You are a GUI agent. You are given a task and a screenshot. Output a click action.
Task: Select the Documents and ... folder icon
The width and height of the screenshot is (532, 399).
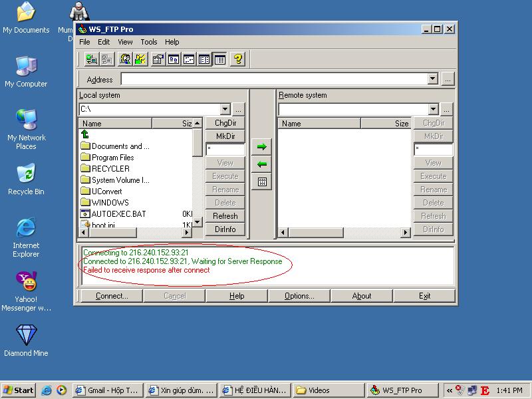tap(86, 146)
